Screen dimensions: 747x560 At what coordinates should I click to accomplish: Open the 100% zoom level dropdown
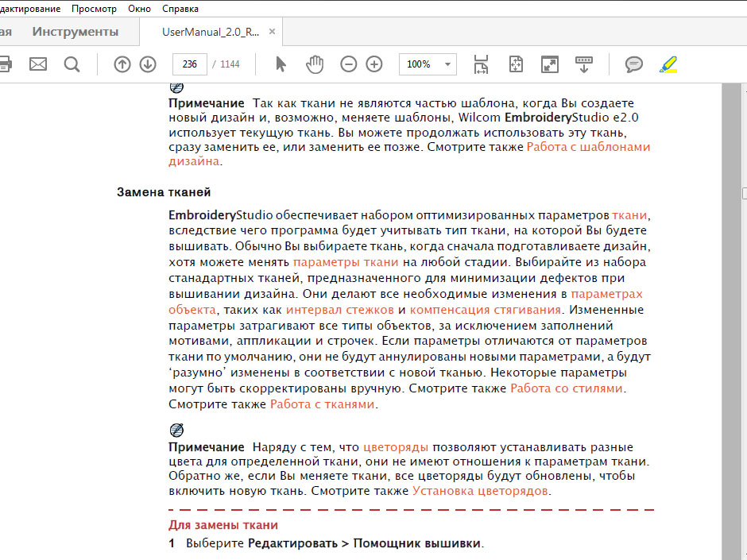(449, 64)
